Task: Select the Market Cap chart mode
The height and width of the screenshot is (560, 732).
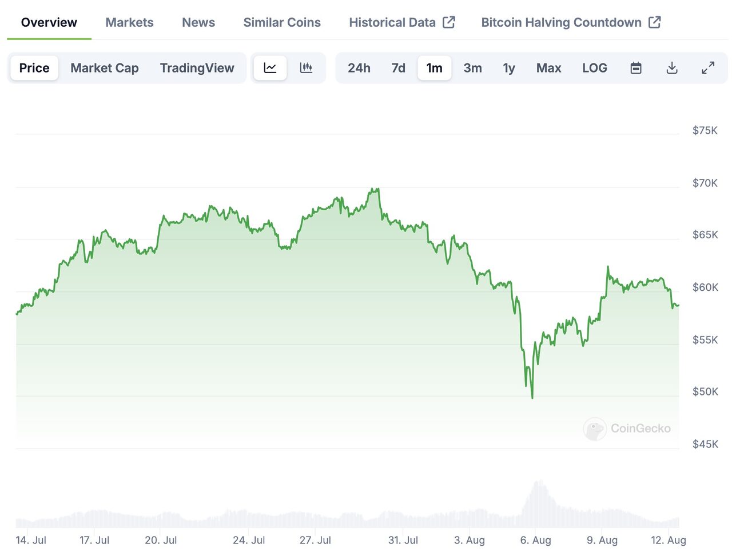Action: click(x=105, y=68)
